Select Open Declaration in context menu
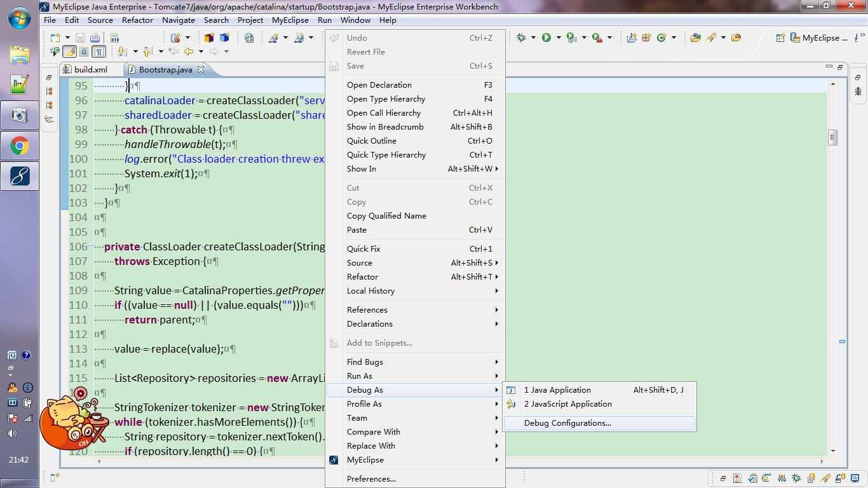 point(416,85)
